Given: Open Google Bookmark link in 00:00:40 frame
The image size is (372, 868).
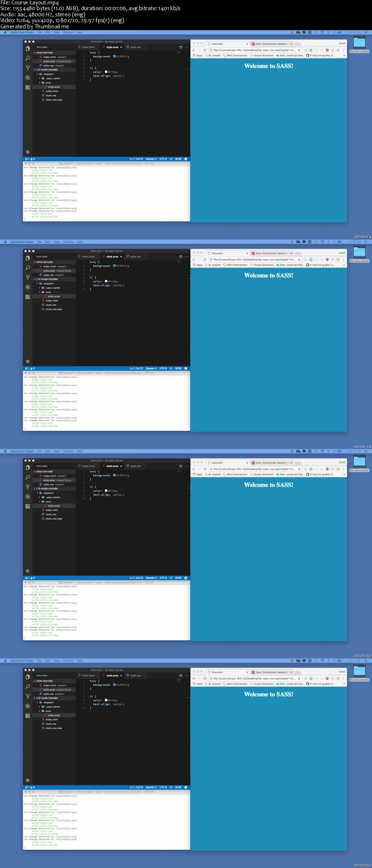Looking at the screenshot, I should click(x=262, y=475).
